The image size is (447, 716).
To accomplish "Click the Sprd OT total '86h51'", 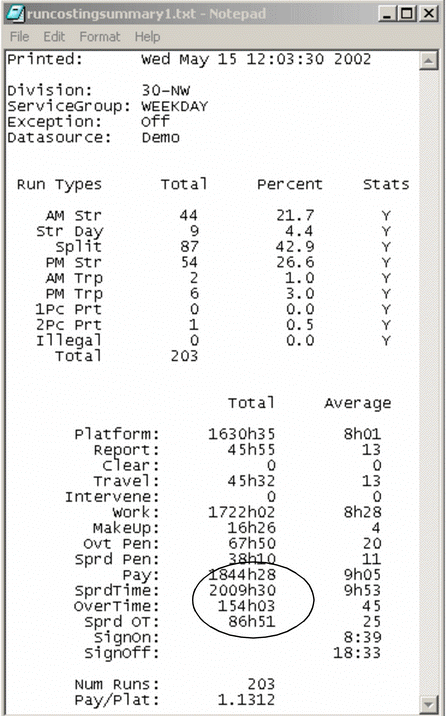I will [x=251, y=622].
